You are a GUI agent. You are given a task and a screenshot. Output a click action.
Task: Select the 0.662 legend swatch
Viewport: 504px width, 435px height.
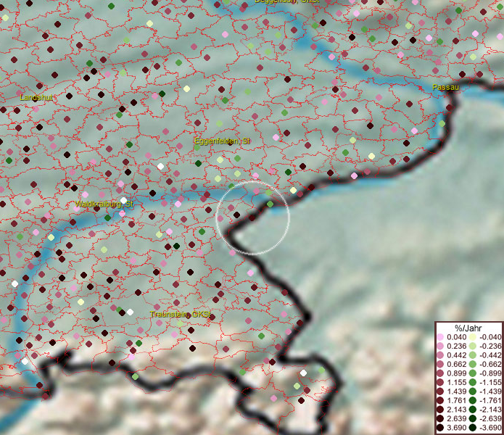point(440,365)
